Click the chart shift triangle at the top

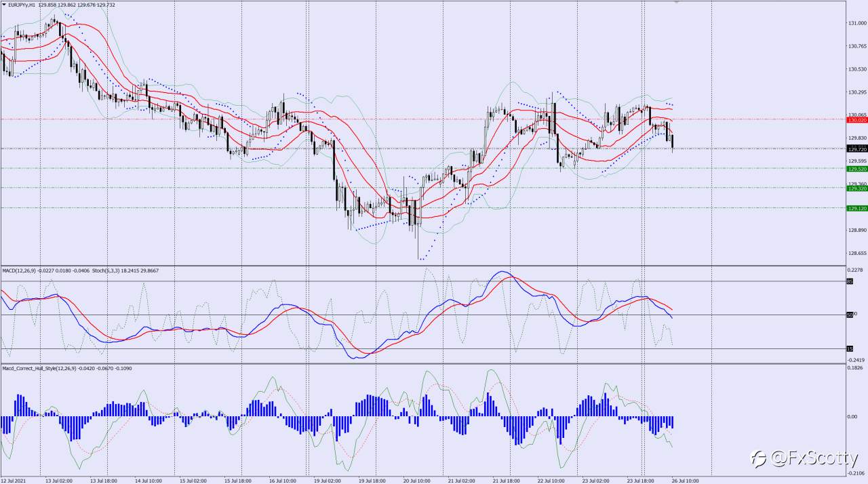[x=675, y=2]
